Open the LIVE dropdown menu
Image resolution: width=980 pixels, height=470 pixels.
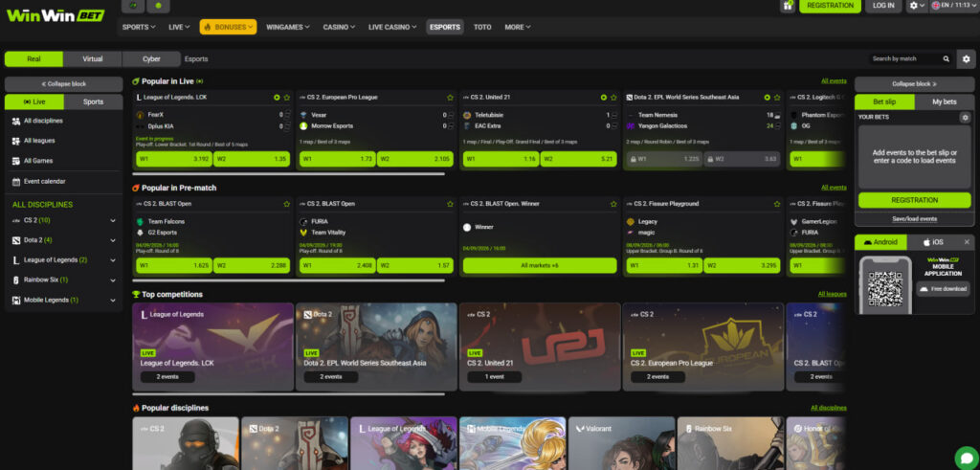coord(179,27)
